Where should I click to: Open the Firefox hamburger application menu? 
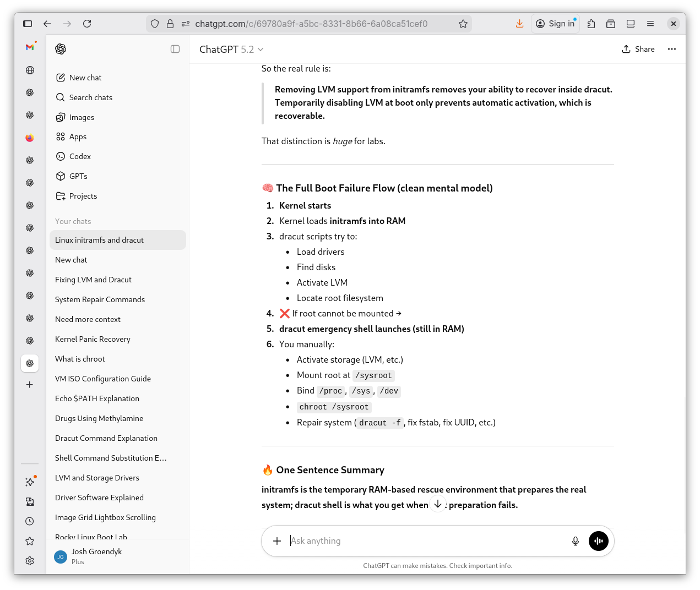tap(650, 24)
